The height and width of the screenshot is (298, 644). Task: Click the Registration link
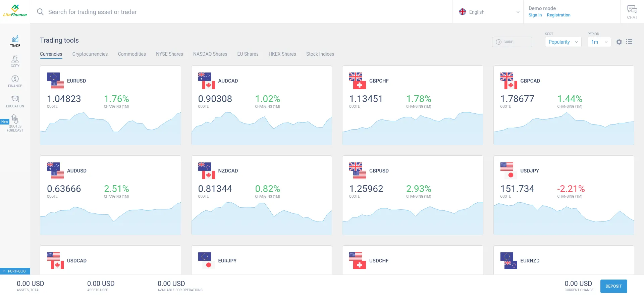[x=558, y=15]
